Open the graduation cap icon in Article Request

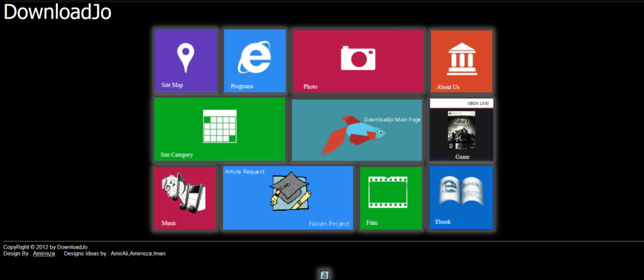pos(290,191)
